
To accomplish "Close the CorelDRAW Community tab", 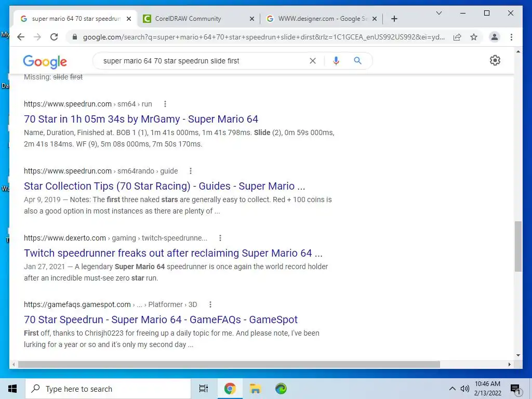I will pos(252,19).
